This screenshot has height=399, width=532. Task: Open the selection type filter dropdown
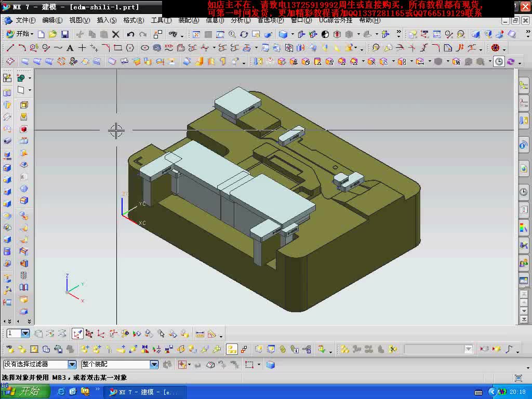[x=72, y=365]
